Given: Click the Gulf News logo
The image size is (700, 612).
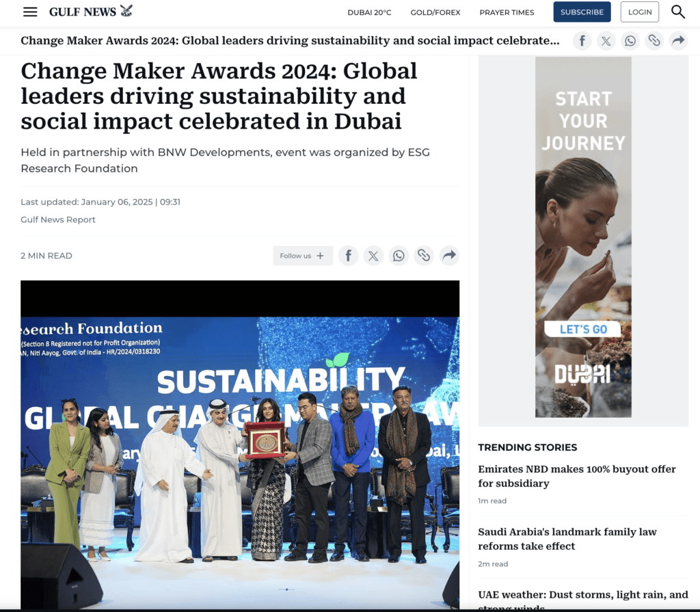Looking at the screenshot, I should pyautogui.click(x=91, y=12).
